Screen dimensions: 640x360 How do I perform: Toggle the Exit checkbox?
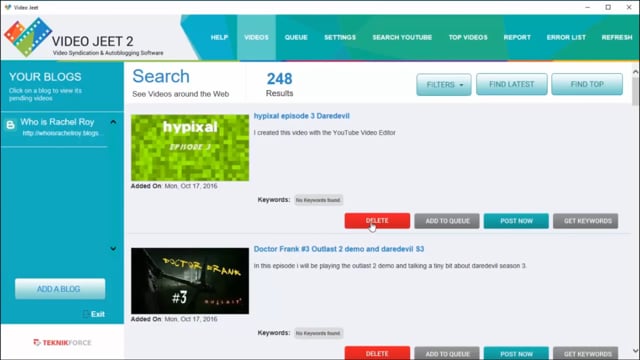86,314
